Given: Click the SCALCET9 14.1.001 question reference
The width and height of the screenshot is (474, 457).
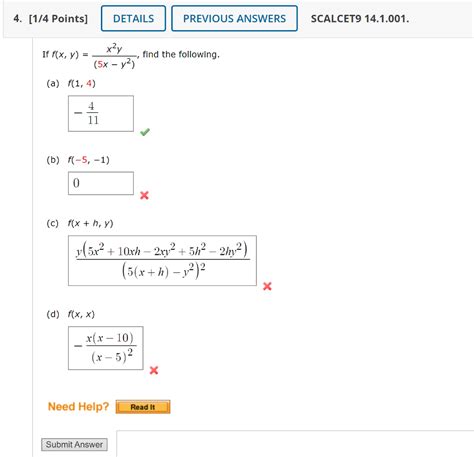Looking at the screenshot, I should coord(360,19).
